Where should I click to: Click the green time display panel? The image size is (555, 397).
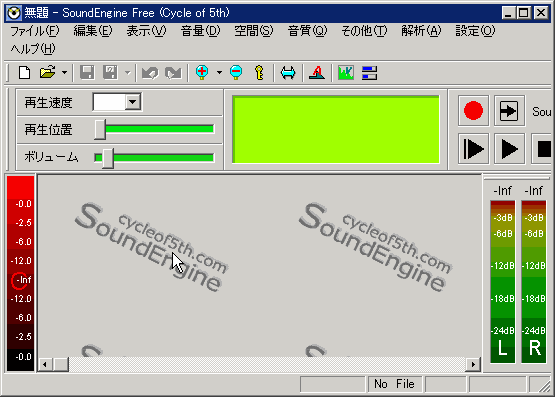point(336,130)
